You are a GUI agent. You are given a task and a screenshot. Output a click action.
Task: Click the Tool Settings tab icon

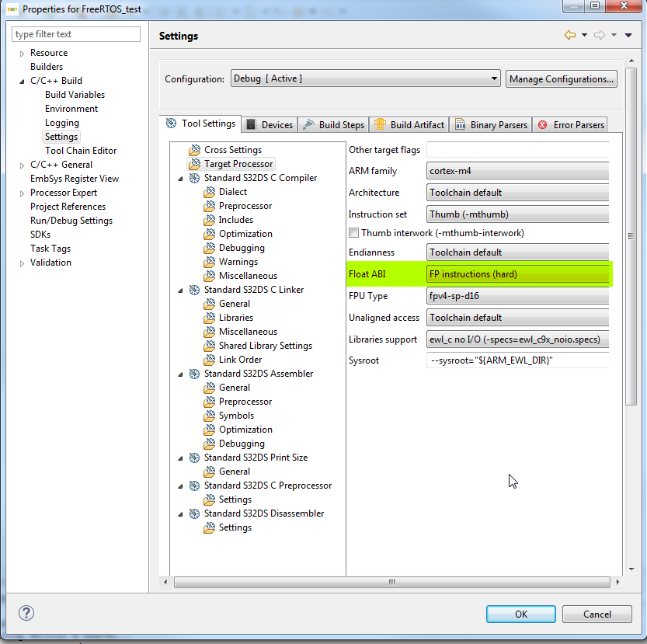coord(171,123)
